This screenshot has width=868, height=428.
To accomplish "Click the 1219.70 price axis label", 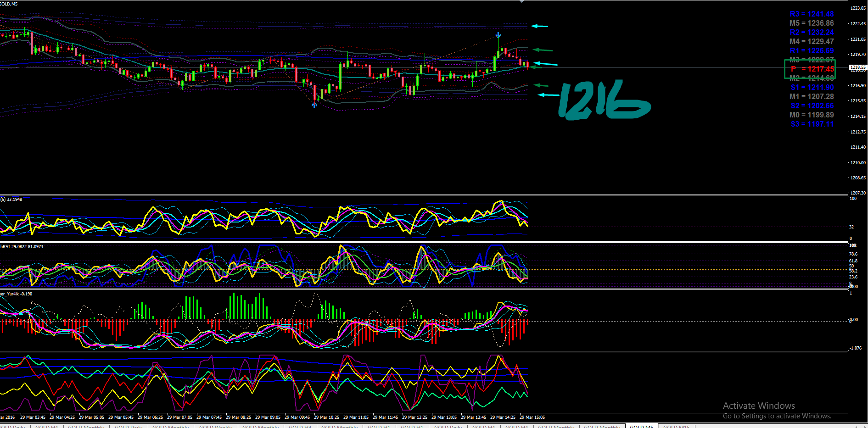I will (858, 54).
